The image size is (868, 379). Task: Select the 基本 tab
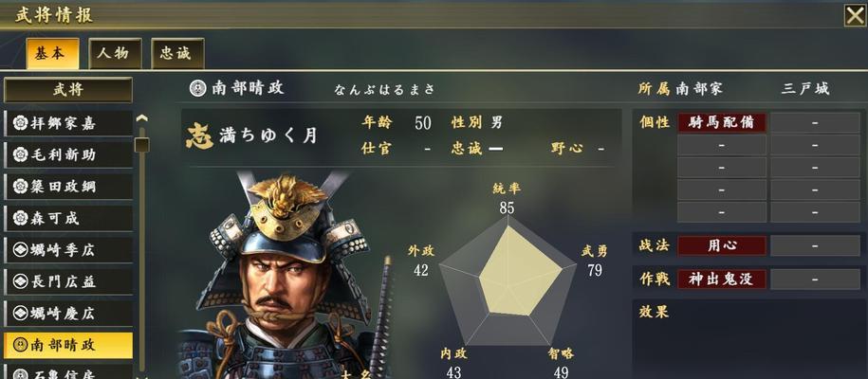point(52,53)
